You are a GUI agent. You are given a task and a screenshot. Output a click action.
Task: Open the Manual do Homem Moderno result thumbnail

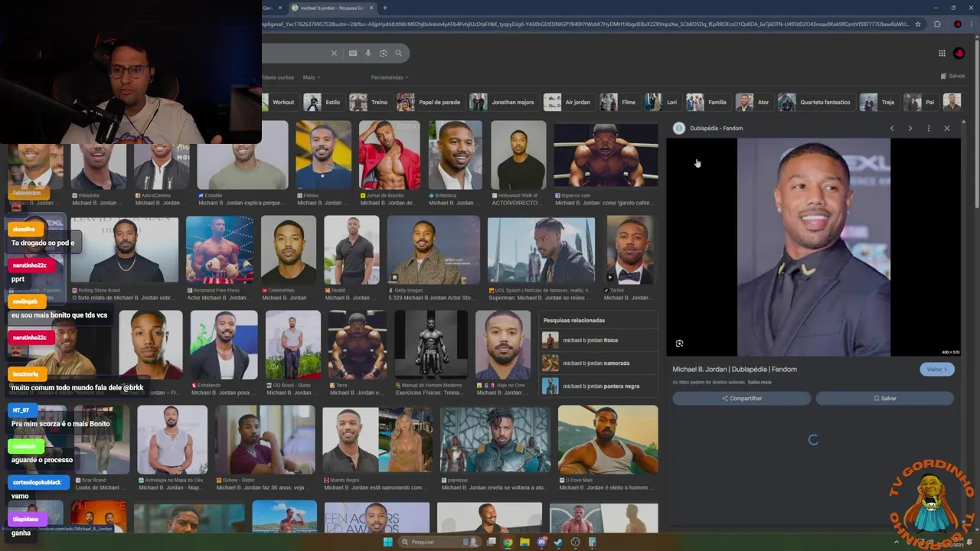pyautogui.click(x=431, y=344)
